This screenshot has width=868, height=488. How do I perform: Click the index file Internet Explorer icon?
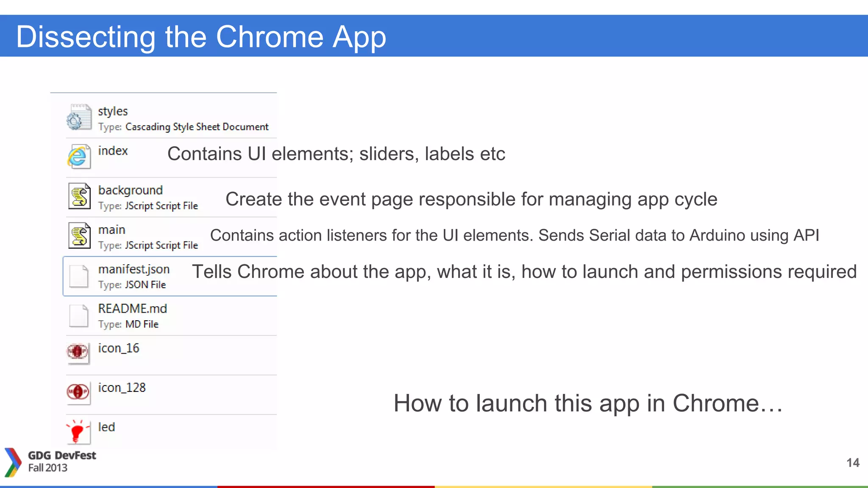pyautogui.click(x=79, y=157)
